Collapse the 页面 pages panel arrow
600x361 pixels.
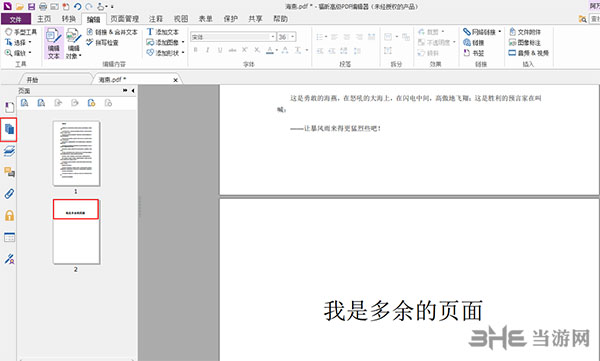click(133, 91)
